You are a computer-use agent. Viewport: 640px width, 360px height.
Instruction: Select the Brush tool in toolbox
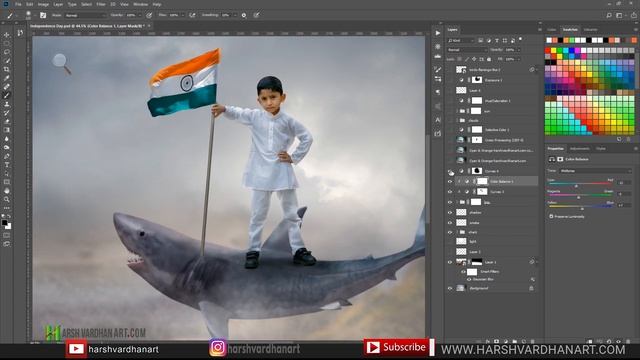[7, 96]
